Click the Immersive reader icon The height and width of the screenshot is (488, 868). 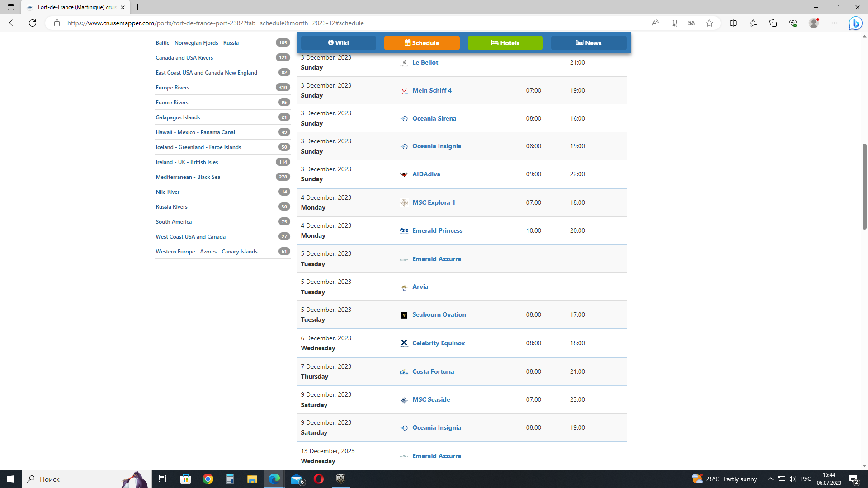pos(673,23)
